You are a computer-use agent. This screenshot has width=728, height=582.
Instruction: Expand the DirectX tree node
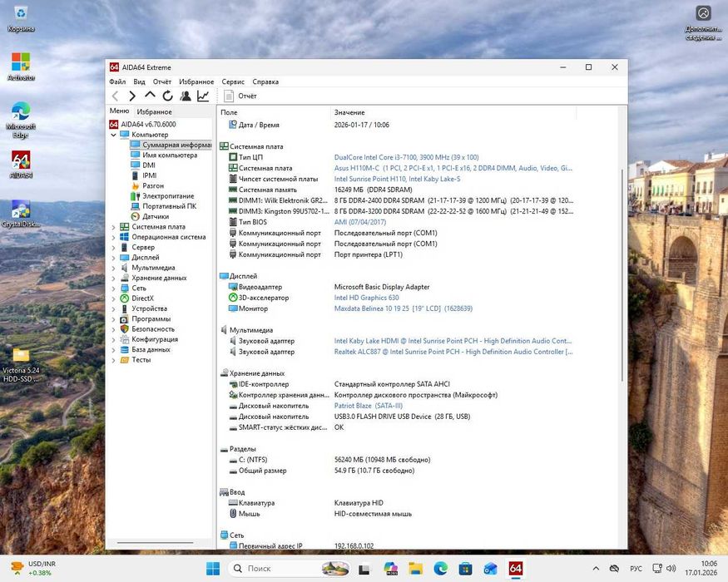[113, 298]
